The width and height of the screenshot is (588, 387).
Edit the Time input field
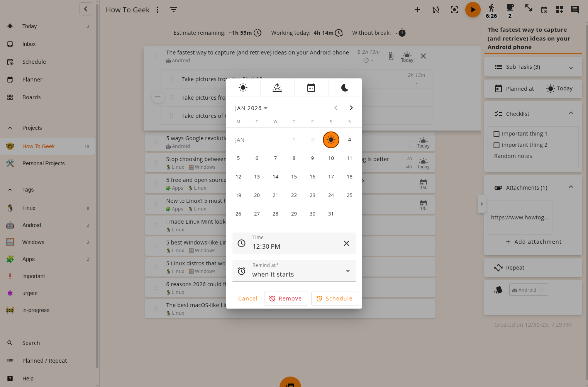pos(294,243)
